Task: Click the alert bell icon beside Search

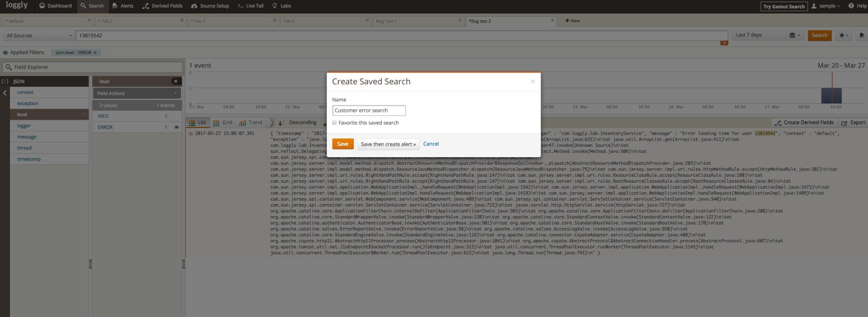Action: (861, 36)
